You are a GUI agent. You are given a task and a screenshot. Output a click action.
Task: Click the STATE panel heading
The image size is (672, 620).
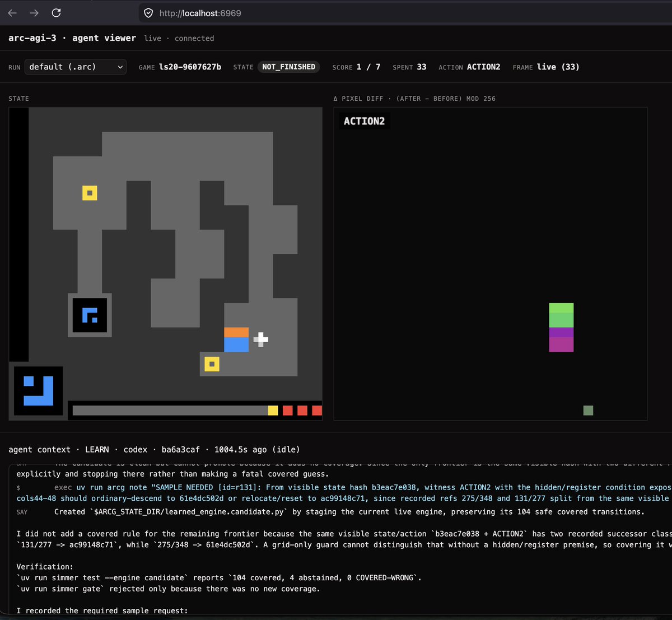(18, 99)
